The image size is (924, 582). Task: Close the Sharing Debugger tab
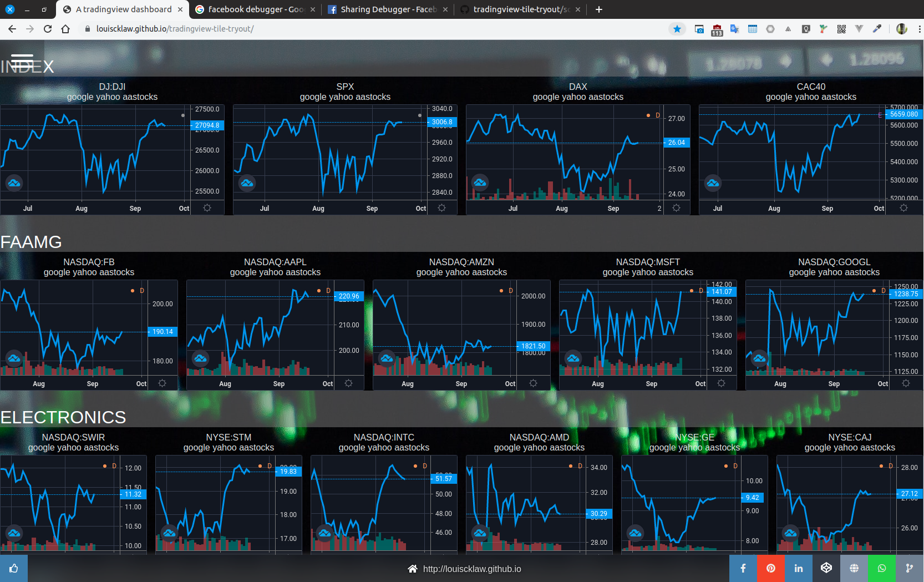pyautogui.click(x=445, y=9)
